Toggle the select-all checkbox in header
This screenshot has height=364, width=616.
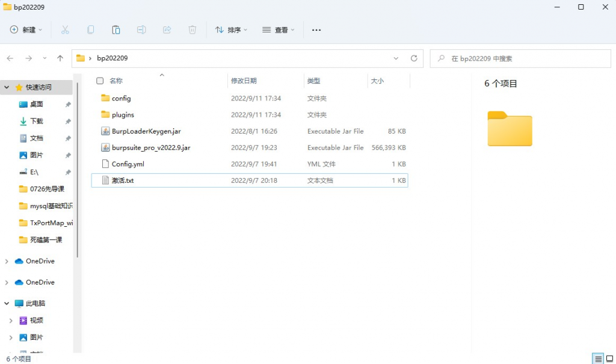pos(100,81)
